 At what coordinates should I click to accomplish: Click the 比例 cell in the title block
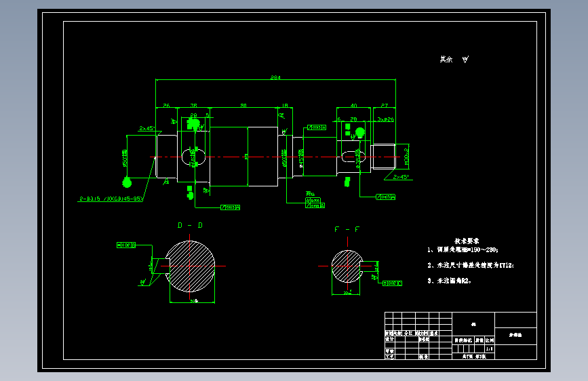click(x=490, y=340)
